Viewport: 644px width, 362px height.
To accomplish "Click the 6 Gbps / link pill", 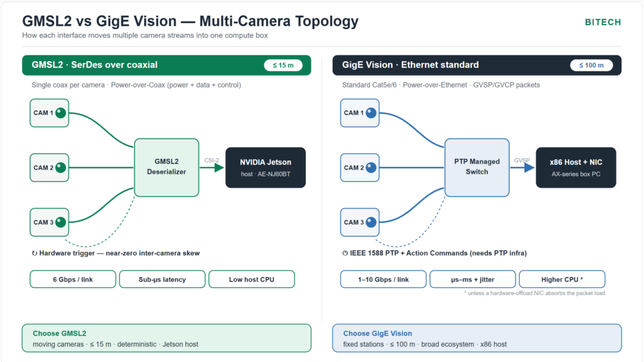I will [x=73, y=280].
